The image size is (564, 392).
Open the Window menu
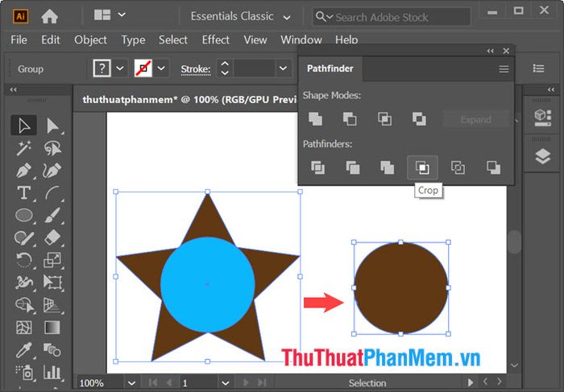301,39
